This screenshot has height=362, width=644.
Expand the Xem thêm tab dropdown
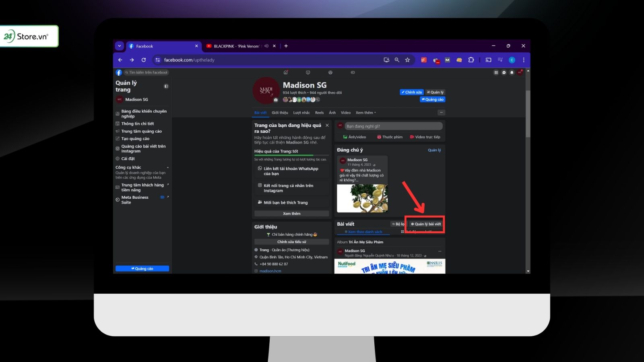click(x=365, y=113)
